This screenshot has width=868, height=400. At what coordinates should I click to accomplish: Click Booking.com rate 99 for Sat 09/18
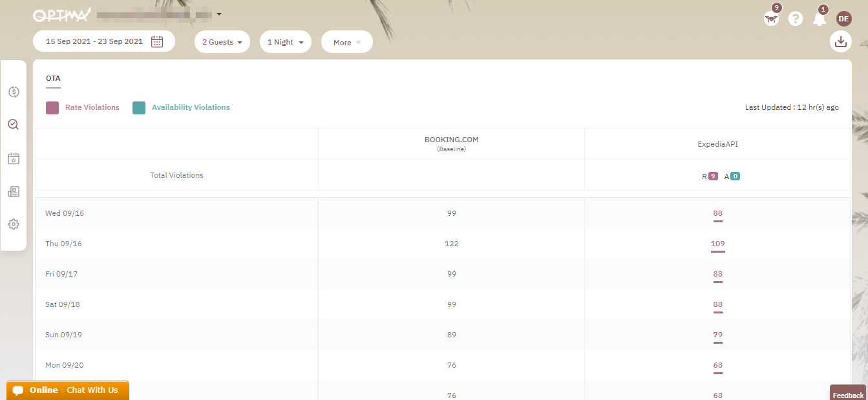tap(452, 304)
